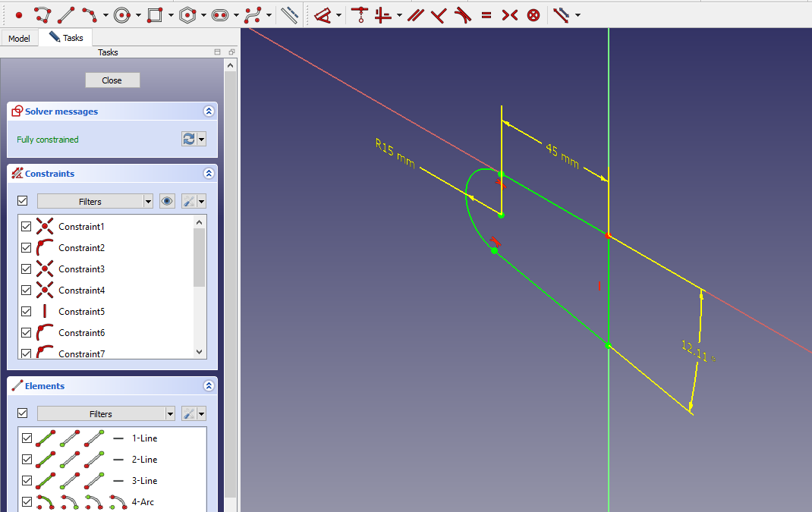The height and width of the screenshot is (512, 812).
Task: Toggle construction geometry mode icon
Action: pos(289,14)
